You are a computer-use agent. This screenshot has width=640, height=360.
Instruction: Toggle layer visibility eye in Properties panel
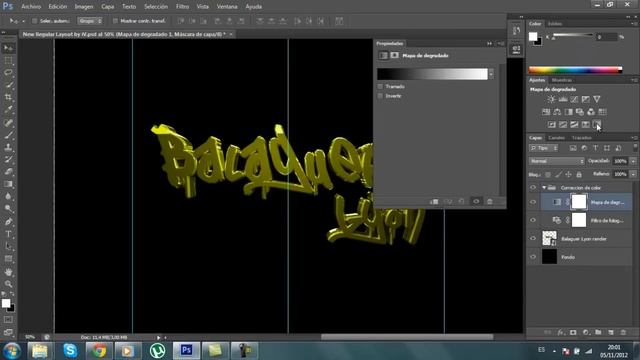click(x=476, y=201)
